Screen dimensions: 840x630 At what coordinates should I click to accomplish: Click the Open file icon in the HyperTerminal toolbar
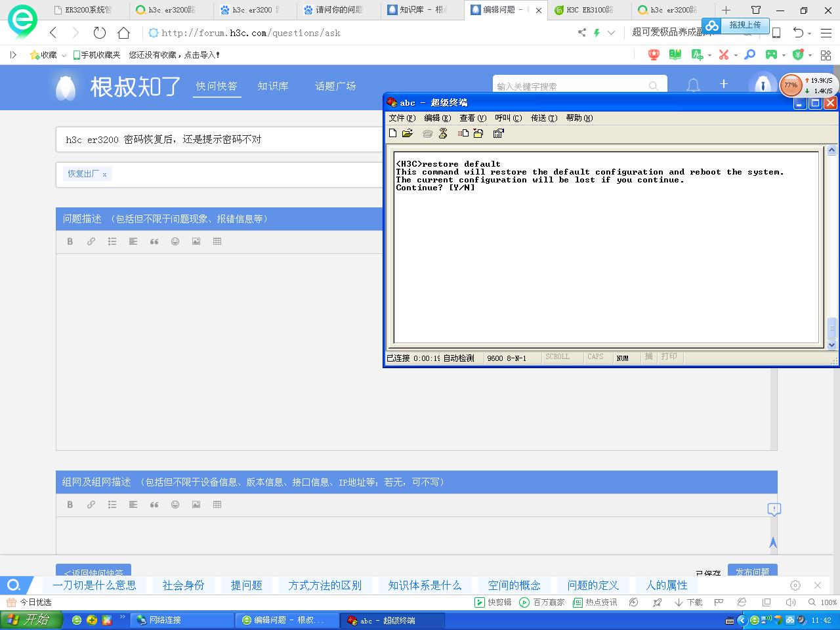tap(408, 133)
